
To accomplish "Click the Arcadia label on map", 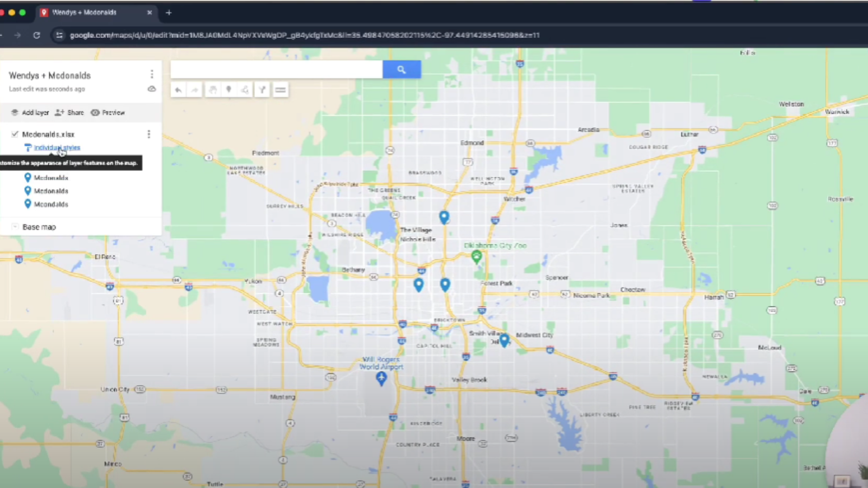I will [589, 130].
